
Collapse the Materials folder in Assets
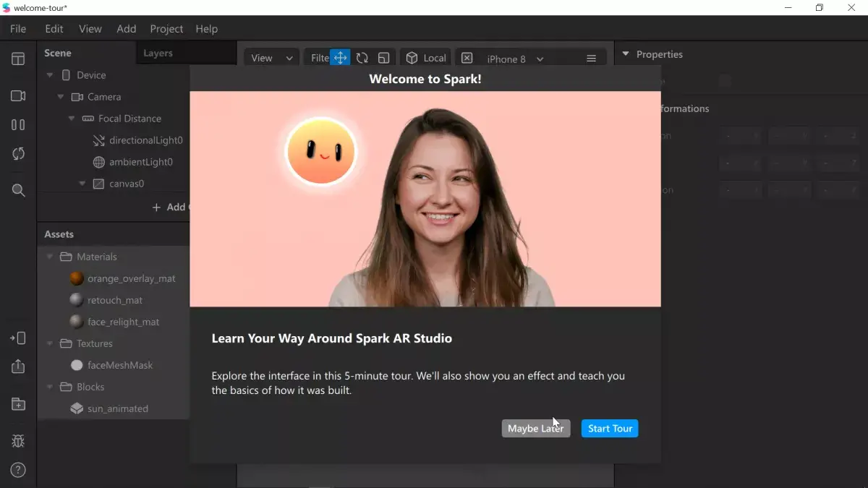49,257
